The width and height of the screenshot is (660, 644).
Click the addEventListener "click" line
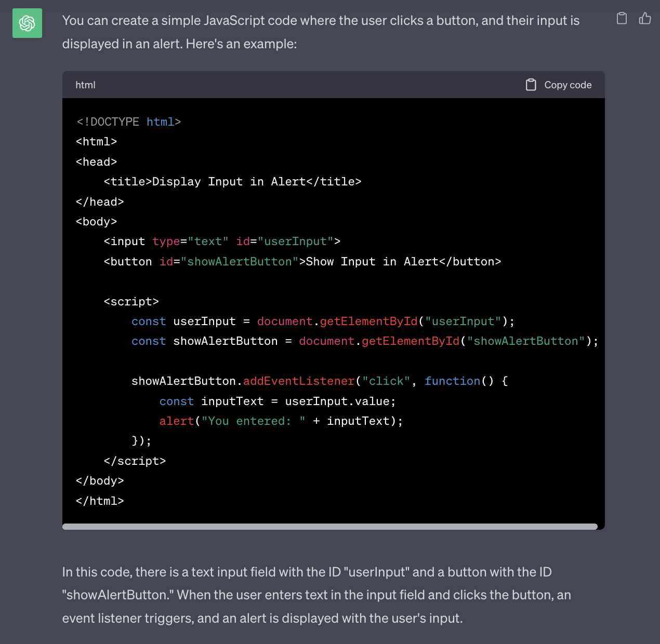point(319,381)
